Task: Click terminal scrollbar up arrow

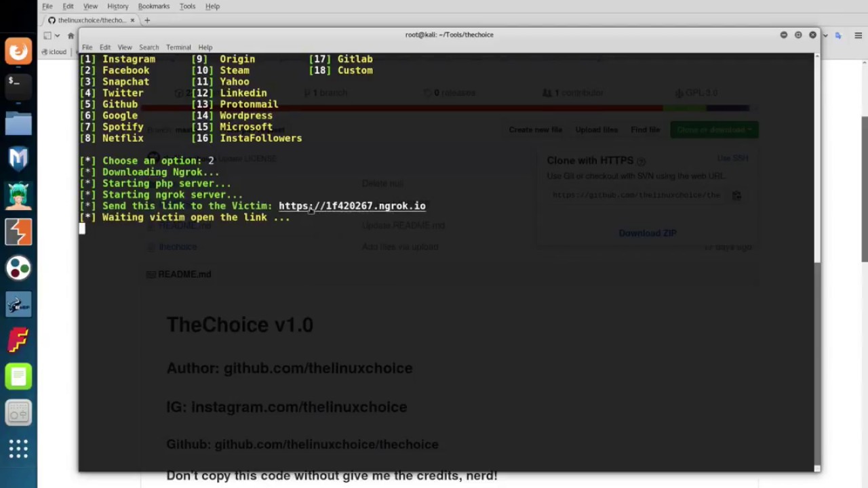Action: pyautogui.click(x=817, y=57)
